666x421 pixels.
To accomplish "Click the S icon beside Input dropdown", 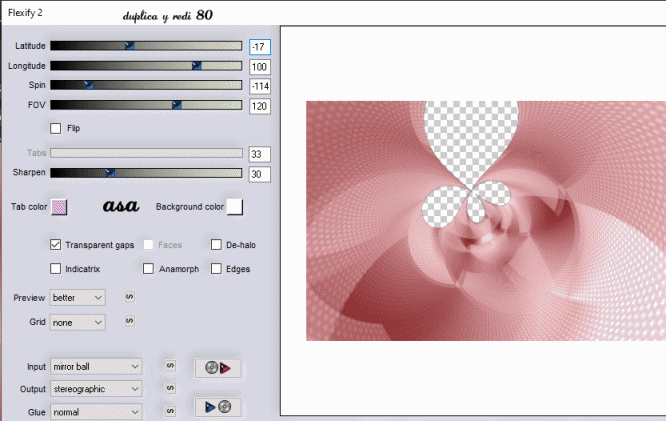I will pos(170,367).
